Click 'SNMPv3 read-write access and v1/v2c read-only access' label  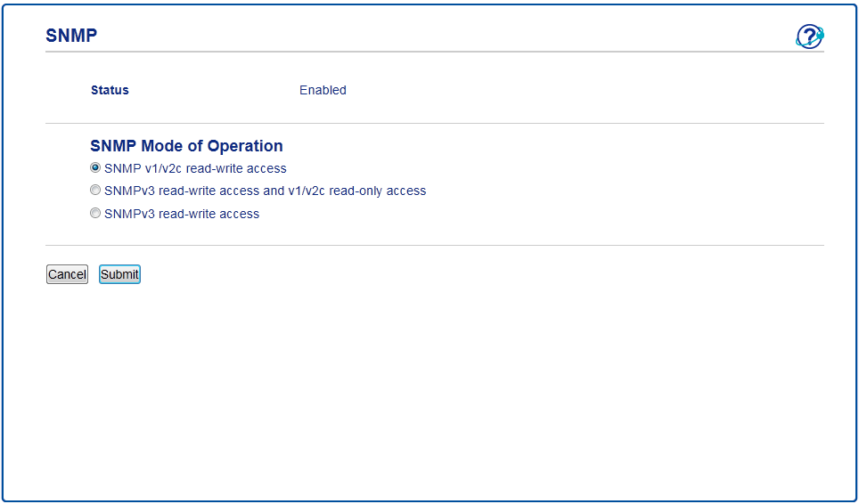pyautogui.click(x=265, y=191)
